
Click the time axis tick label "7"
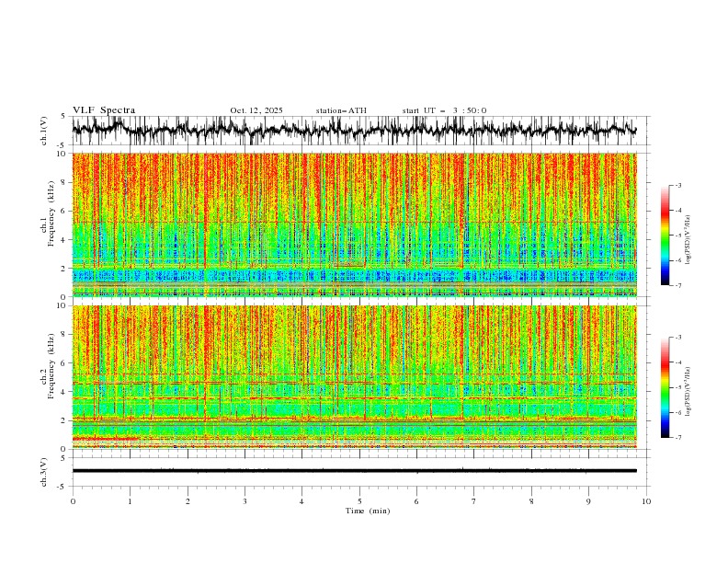coord(474,501)
